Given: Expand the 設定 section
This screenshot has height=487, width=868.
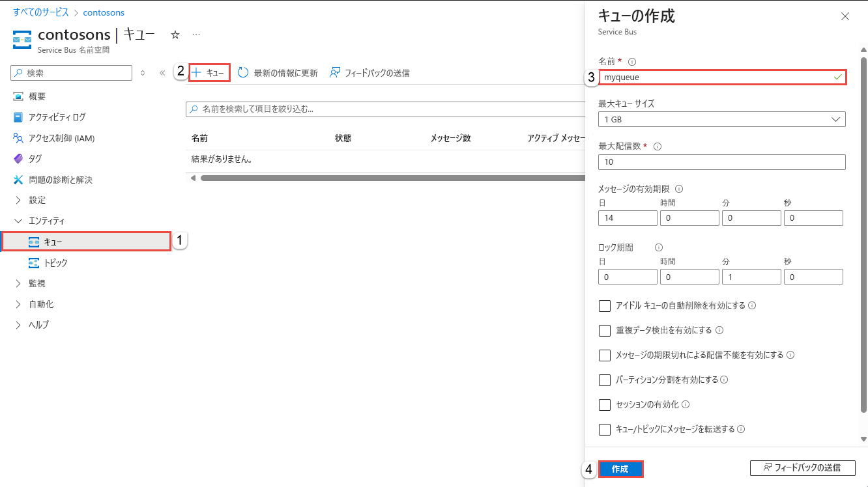Looking at the screenshot, I should (18, 201).
